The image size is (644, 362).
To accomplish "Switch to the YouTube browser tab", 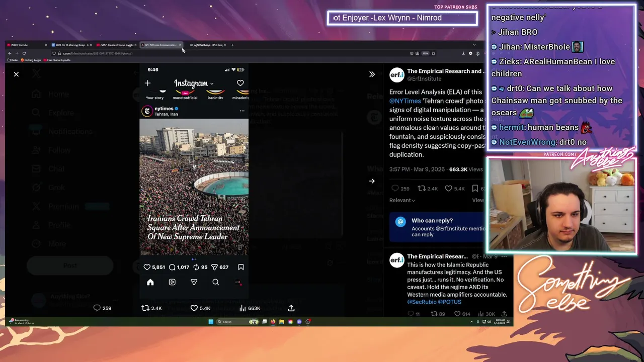I will pos(26,45).
